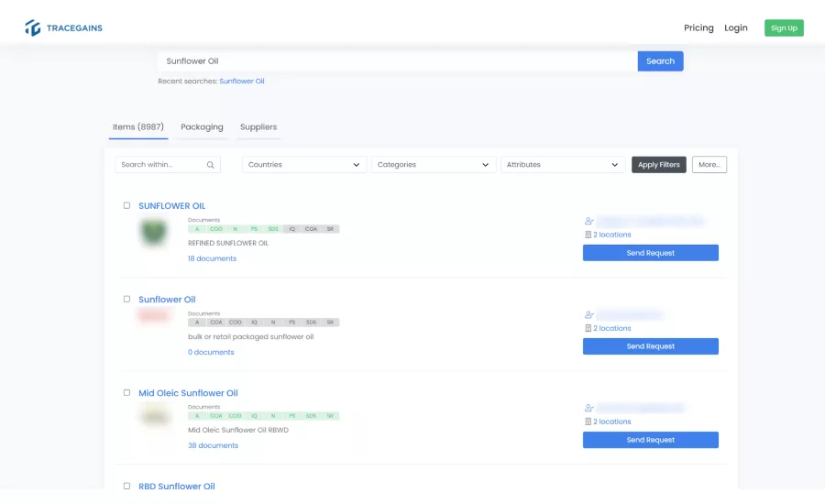The width and height of the screenshot is (825, 504).
Task: Click 'Mid Oleic Sunflower Oil RBWD' text
Action: 237,430
